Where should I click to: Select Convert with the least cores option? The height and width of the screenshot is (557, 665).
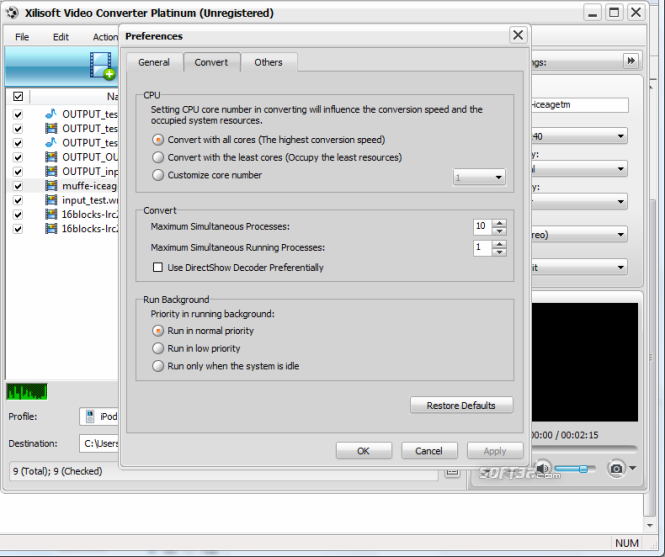(x=158, y=157)
